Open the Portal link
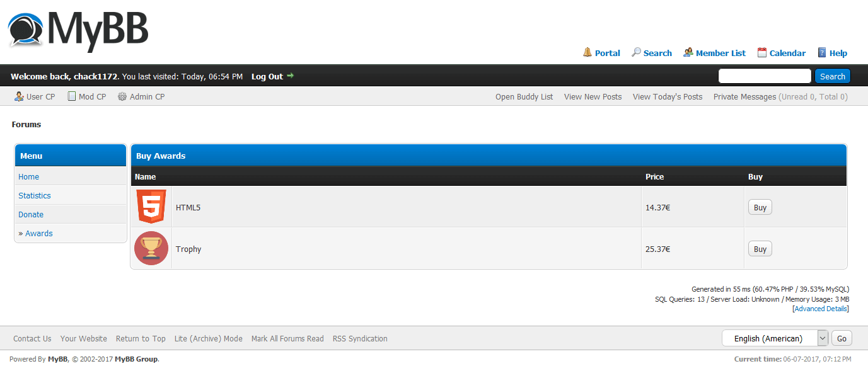Viewport: 868px width, 371px height. tap(608, 53)
